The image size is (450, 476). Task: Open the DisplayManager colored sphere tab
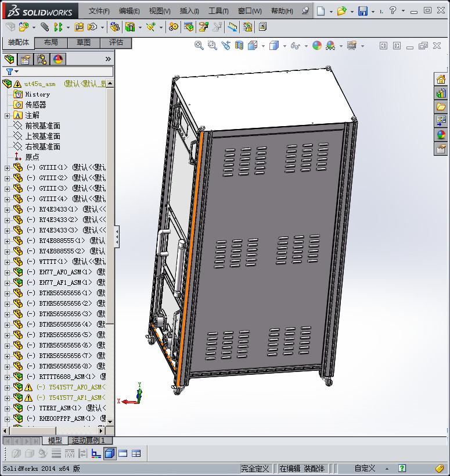click(58, 59)
